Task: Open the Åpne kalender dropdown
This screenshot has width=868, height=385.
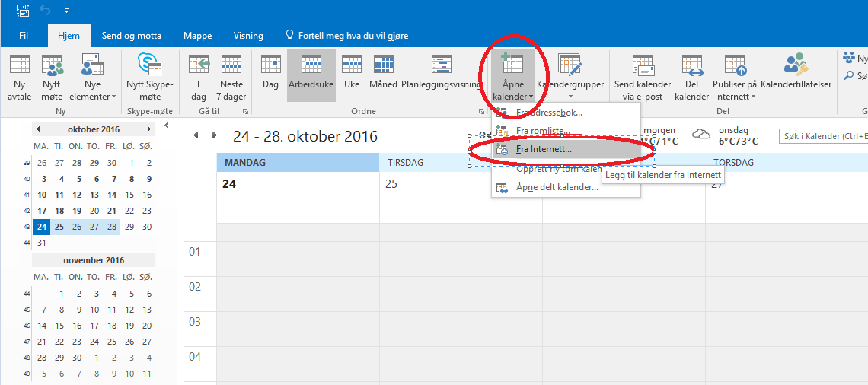Action: pos(512,76)
